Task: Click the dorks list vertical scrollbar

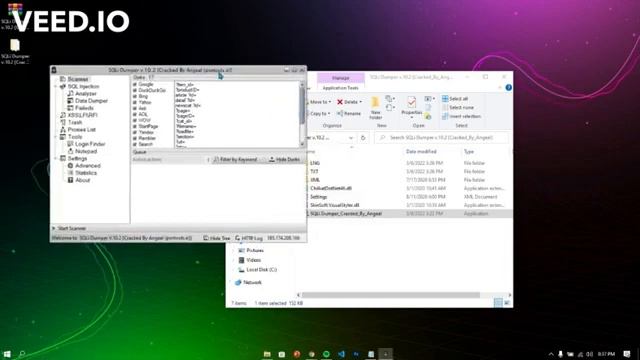Action: pyautogui.click(x=302, y=114)
